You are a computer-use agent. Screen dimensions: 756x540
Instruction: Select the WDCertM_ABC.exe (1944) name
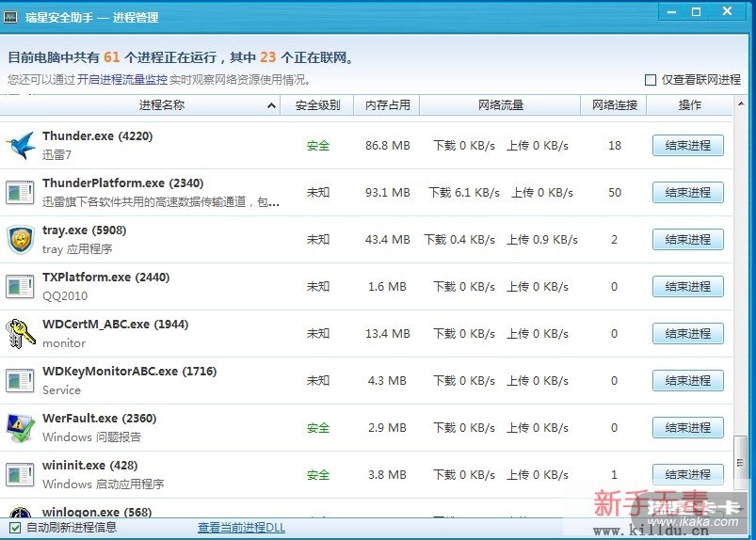click(x=115, y=325)
